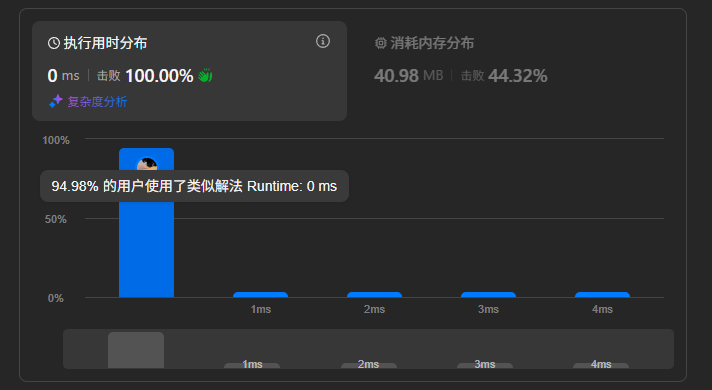Click the 3ms marker in the bottom minimap

click(485, 365)
